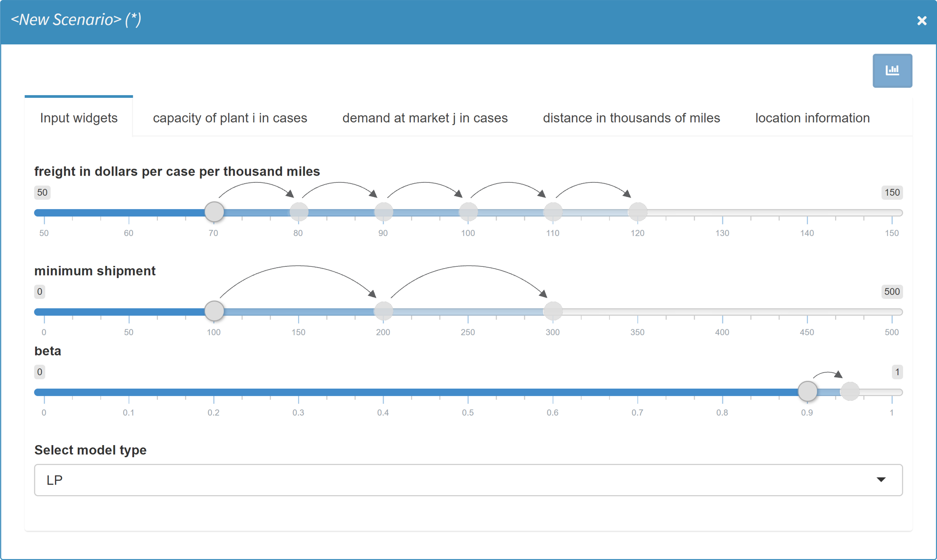Select the distance in thousands of miles tab
This screenshot has width=937, height=560.
point(631,118)
